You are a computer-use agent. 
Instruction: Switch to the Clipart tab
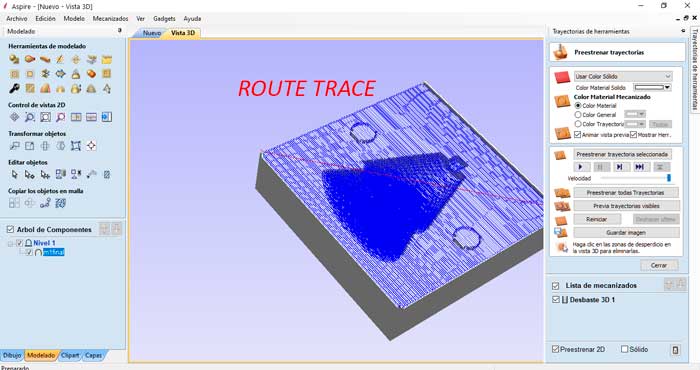tap(70, 355)
